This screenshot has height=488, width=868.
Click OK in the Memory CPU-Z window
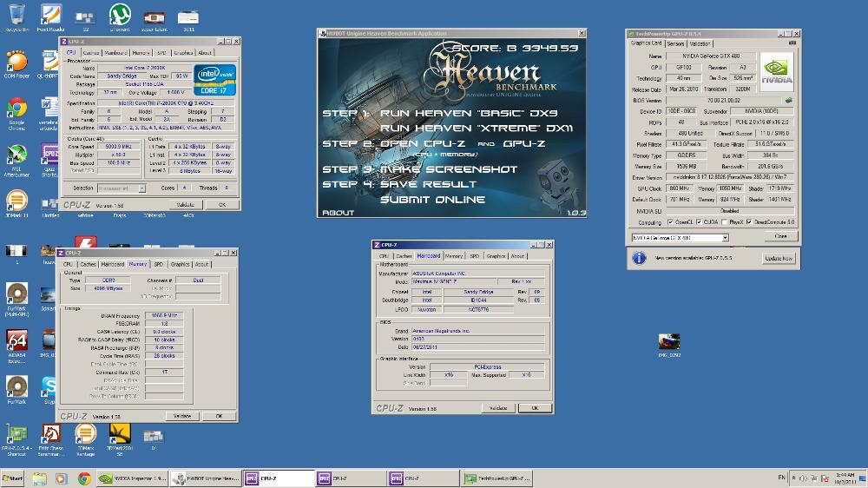[x=220, y=416]
